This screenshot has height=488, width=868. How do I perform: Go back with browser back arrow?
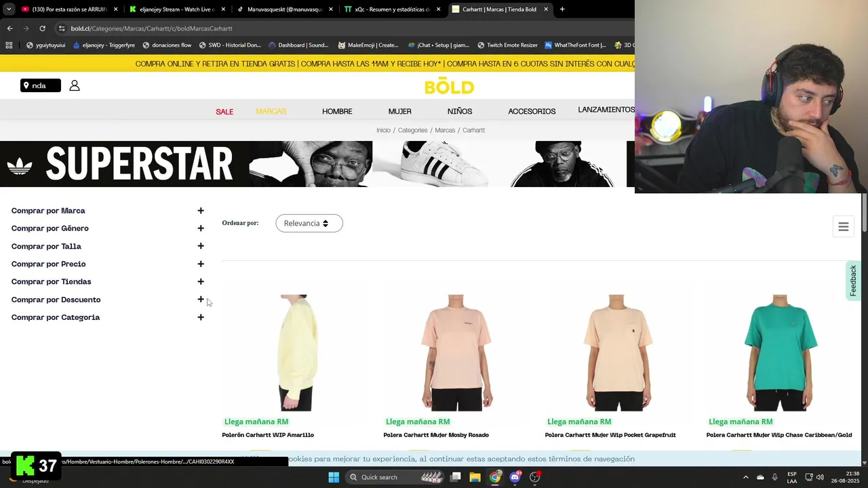click(9, 28)
